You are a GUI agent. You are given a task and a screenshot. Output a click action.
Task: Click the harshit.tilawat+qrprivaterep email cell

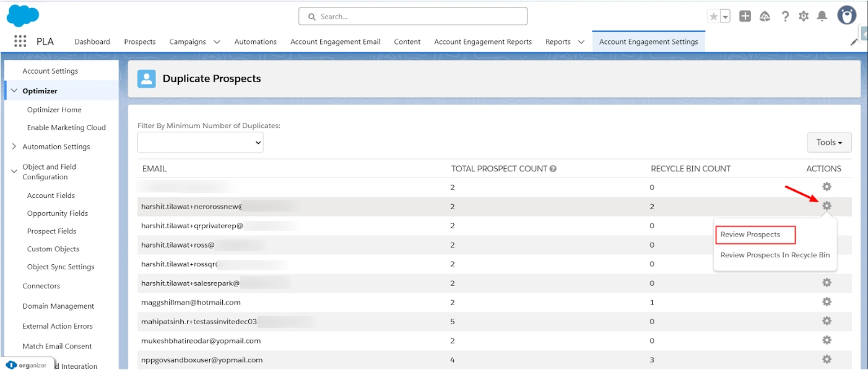193,226
